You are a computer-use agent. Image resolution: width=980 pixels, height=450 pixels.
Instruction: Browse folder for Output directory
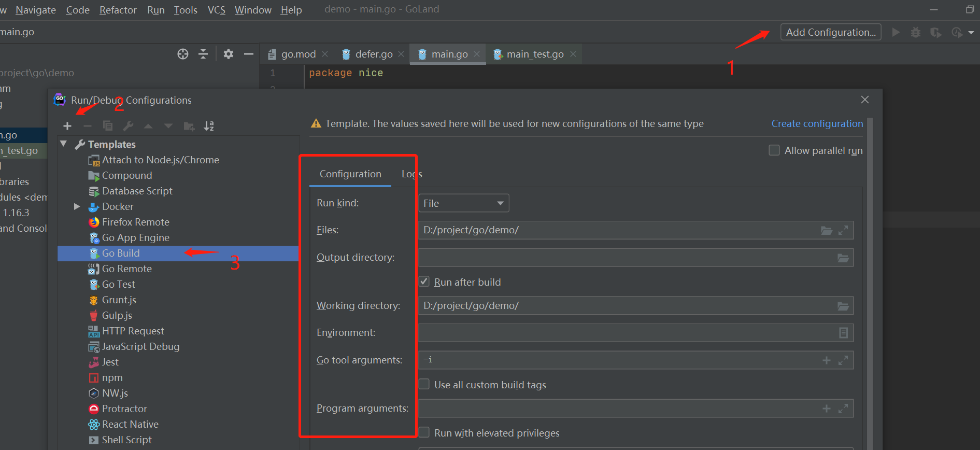[843, 258]
